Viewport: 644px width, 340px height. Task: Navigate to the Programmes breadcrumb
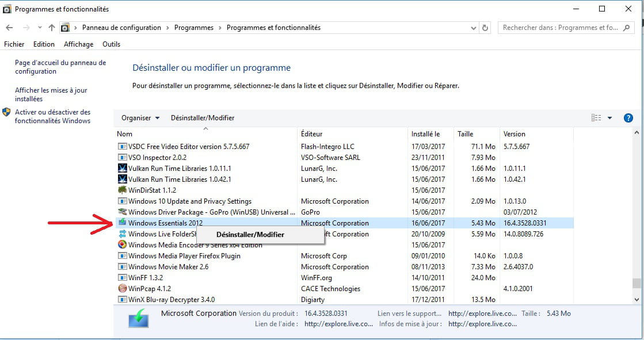[x=194, y=28]
